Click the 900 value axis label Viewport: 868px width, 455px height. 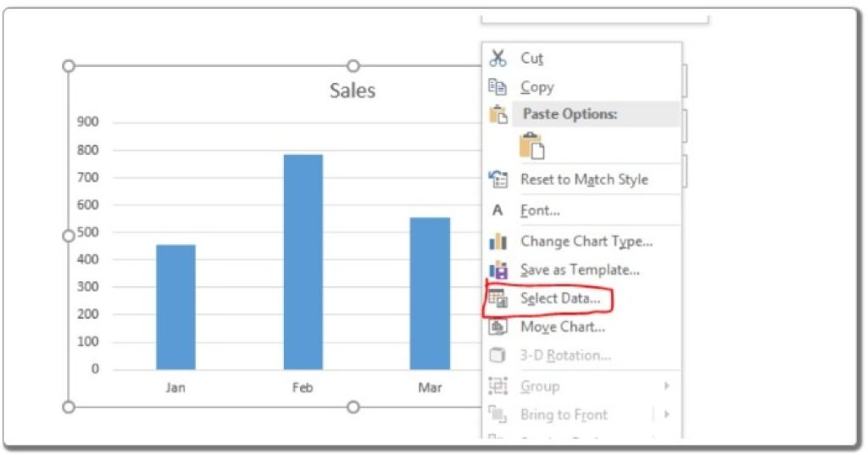88,122
